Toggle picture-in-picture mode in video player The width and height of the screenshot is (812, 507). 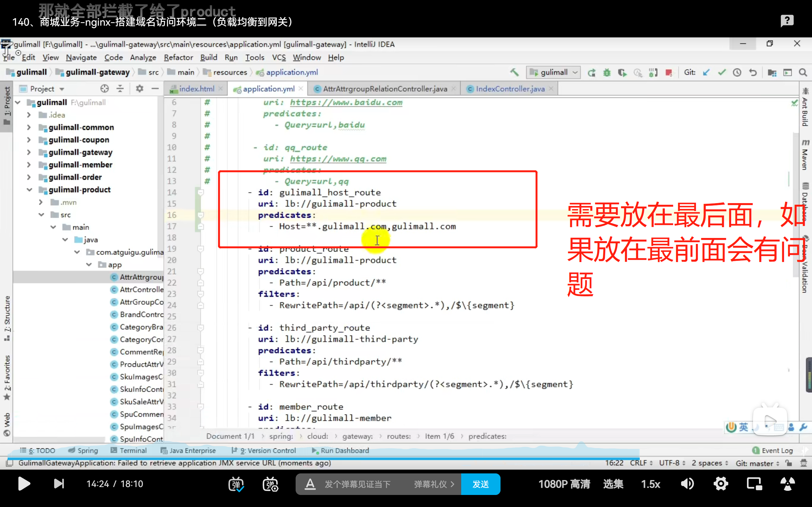click(754, 484)
